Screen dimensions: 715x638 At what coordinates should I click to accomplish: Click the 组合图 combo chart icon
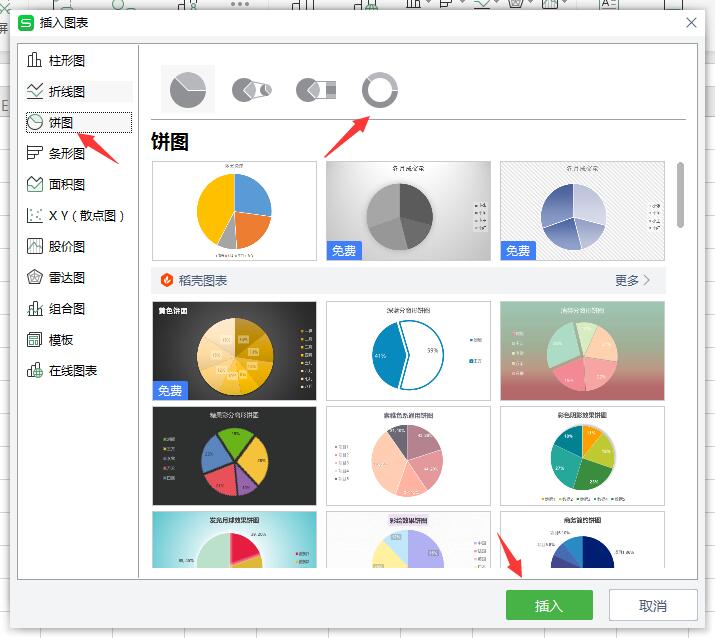(x=35, y=308)
